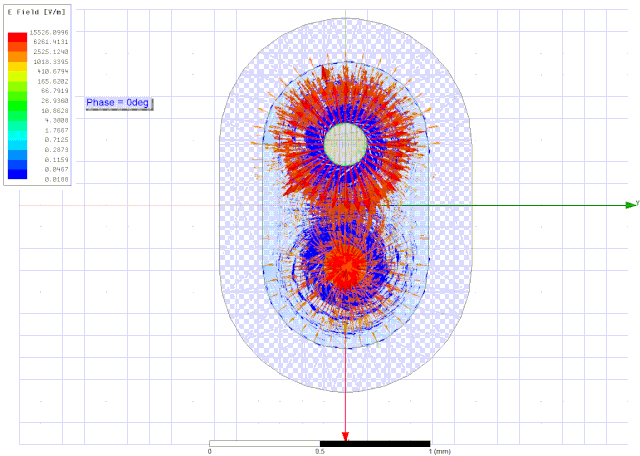Click the darkest blue legend color band
The width and height of the screenshot is (640, 456).
pos(18,174)
